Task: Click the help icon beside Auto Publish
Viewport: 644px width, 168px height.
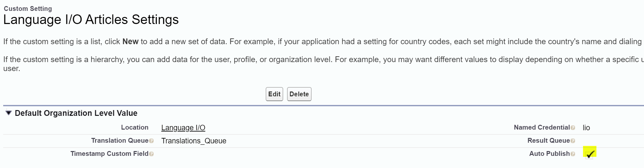Action: 573,154
